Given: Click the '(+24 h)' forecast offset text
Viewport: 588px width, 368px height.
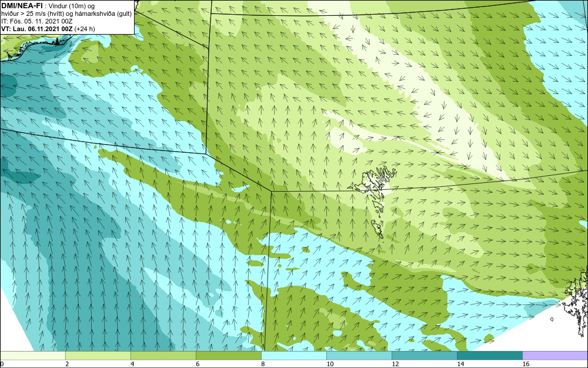Looking at the screenshot, I should (85, 29).
